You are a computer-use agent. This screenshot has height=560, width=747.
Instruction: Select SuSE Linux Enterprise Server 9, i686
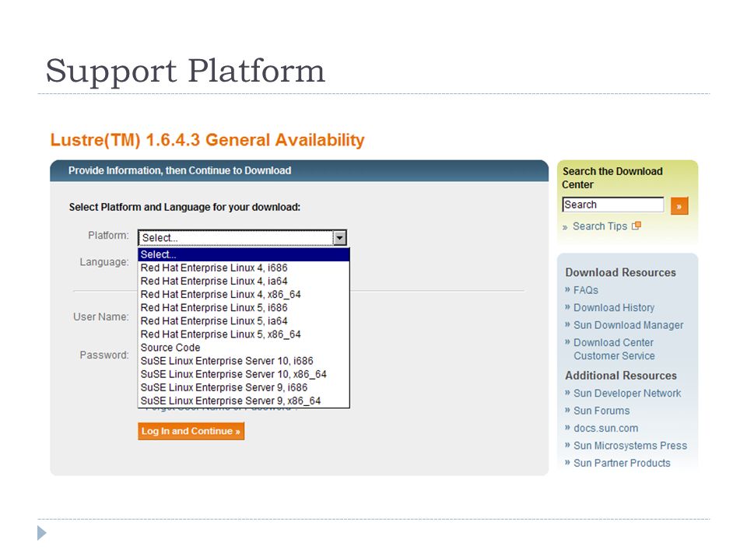244,388
